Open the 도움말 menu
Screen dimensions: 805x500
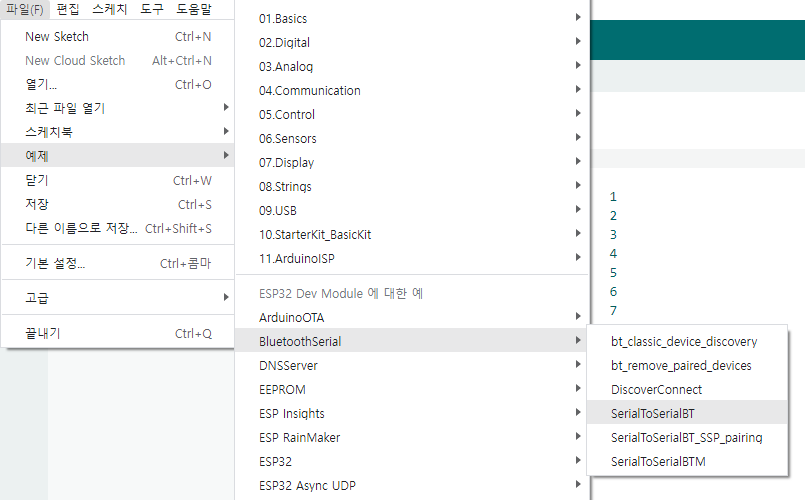[x=194, y=9]
